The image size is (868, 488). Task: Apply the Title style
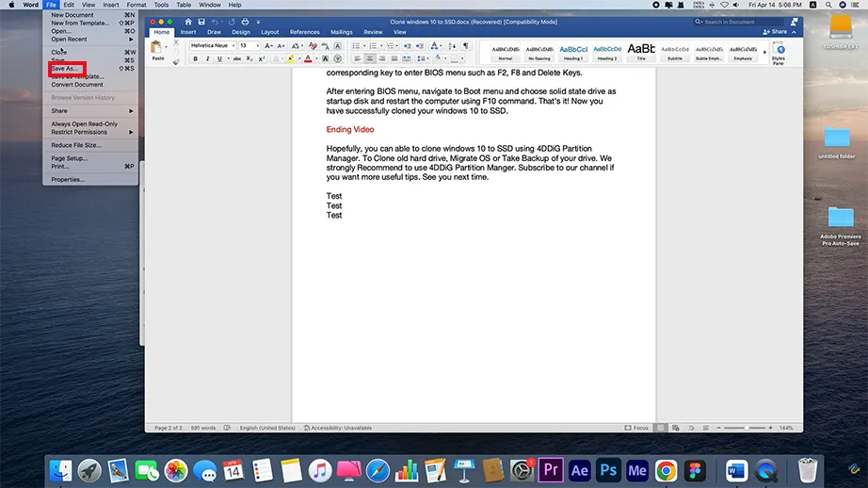click(641, 53)
